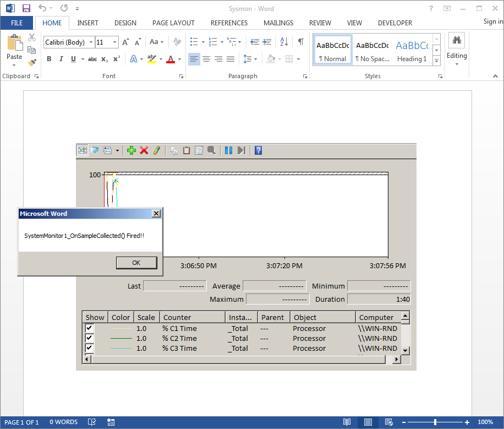Open System Monitor help via the question mark
This screenshot has width=504, height=429.
(258, 150)
